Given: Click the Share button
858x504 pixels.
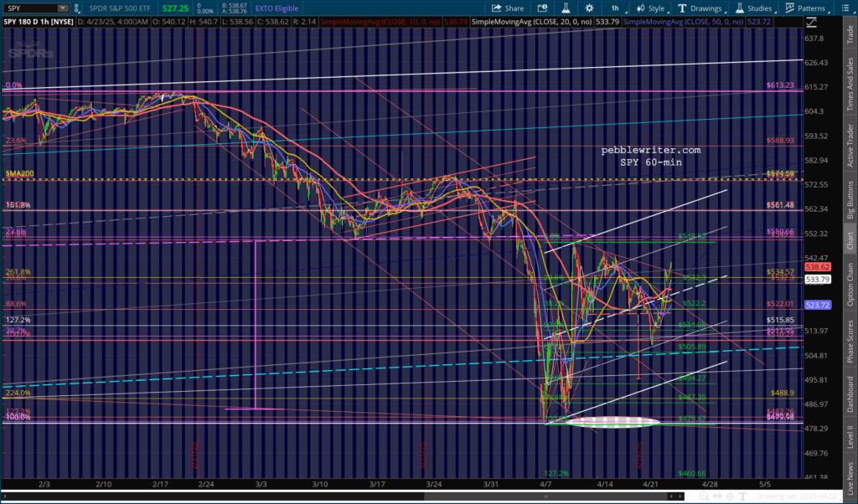Looking at the screenshot, I should (x=508, y=8).
